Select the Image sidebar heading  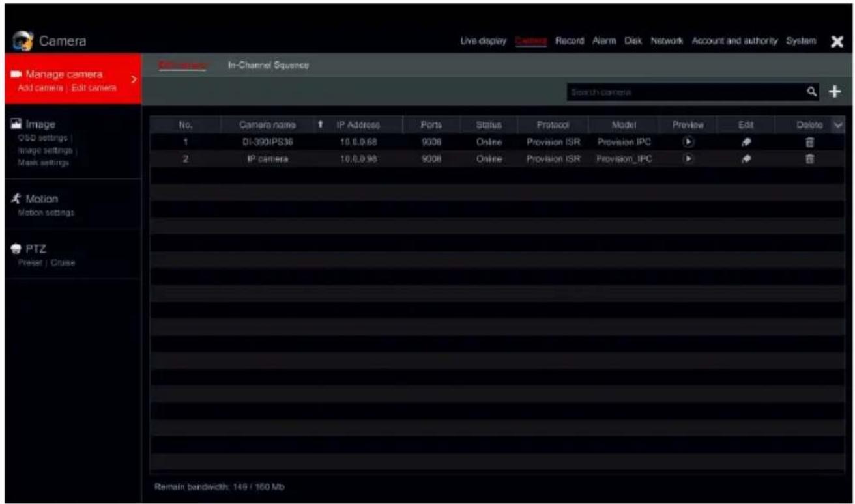(x=40, y=124)
